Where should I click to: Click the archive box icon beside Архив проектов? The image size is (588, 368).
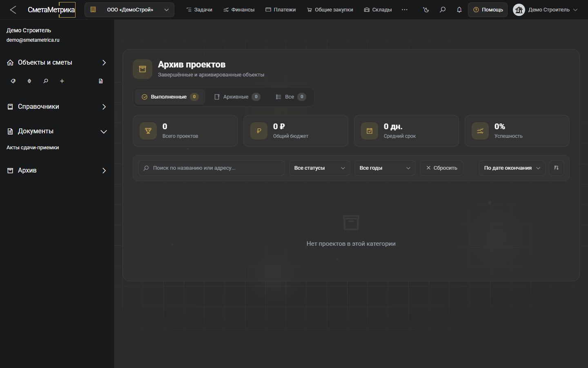pos(143,69)
